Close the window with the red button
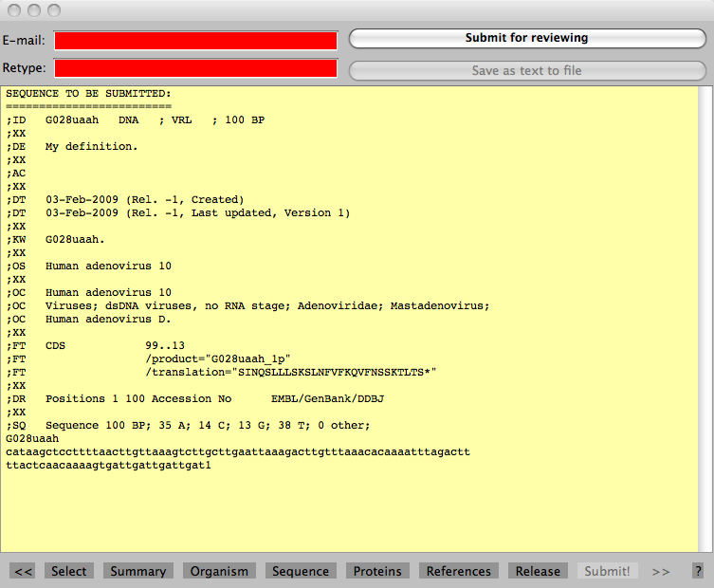 [x=15, y=10]
